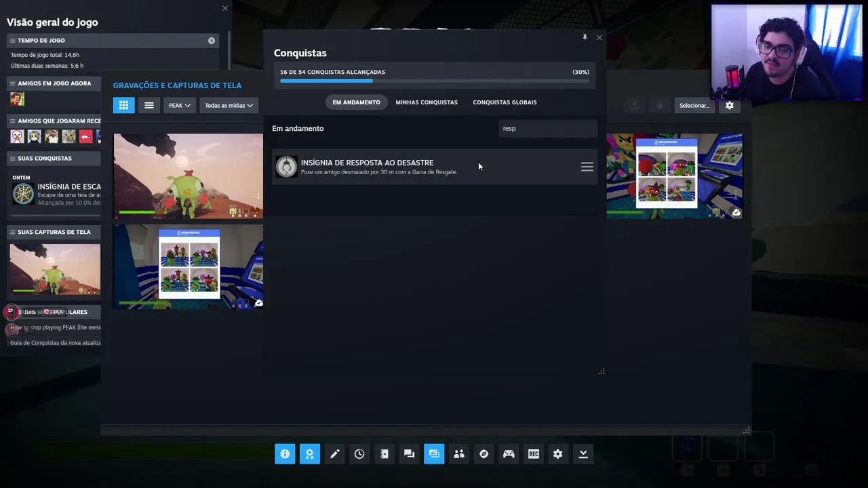Open the timer clock icon in bottom bar
The width and height of the screenshot is (868, 488).
coord(359,454)
